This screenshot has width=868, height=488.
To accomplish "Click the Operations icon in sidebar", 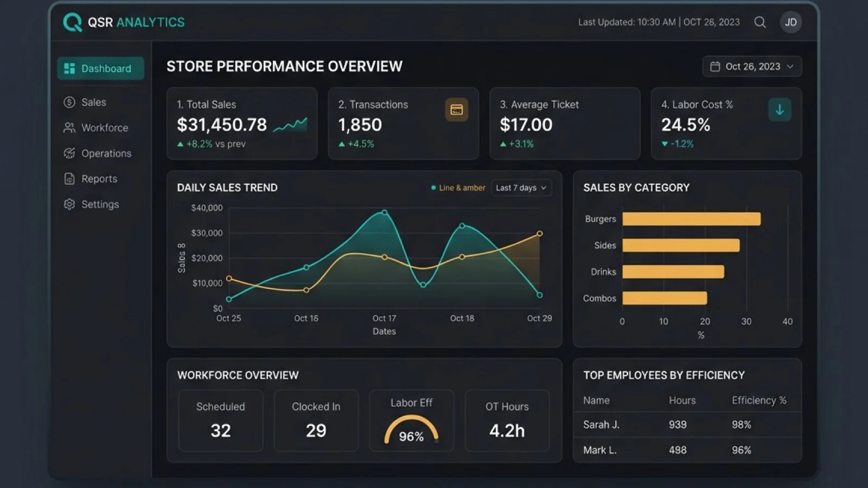I will (69, 153).
